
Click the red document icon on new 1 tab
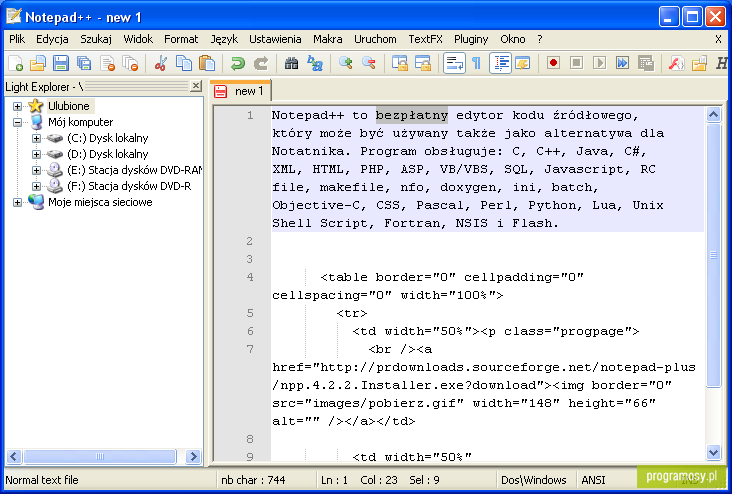tap(220, 91)
